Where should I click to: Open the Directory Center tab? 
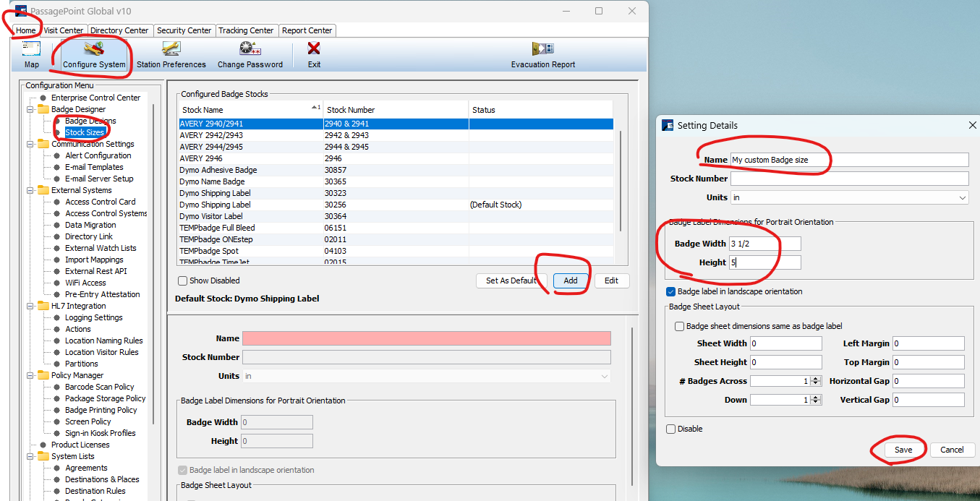point(119,30)
